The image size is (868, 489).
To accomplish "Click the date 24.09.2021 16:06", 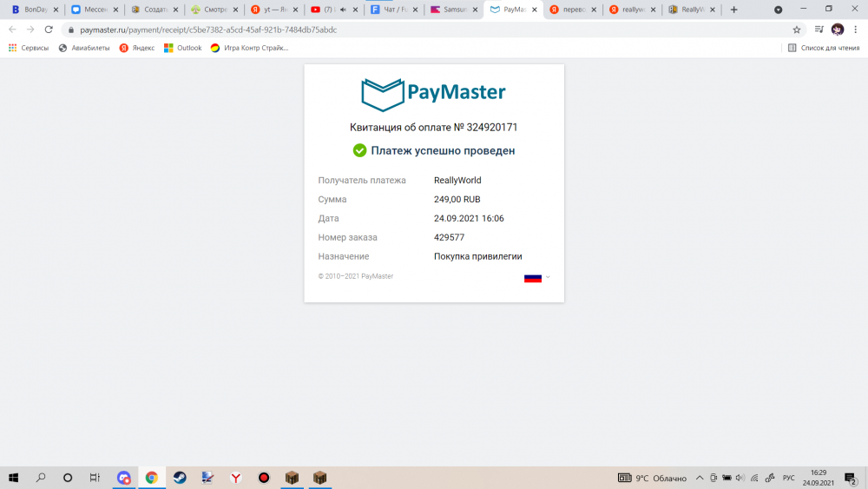I will coord(469,218).
